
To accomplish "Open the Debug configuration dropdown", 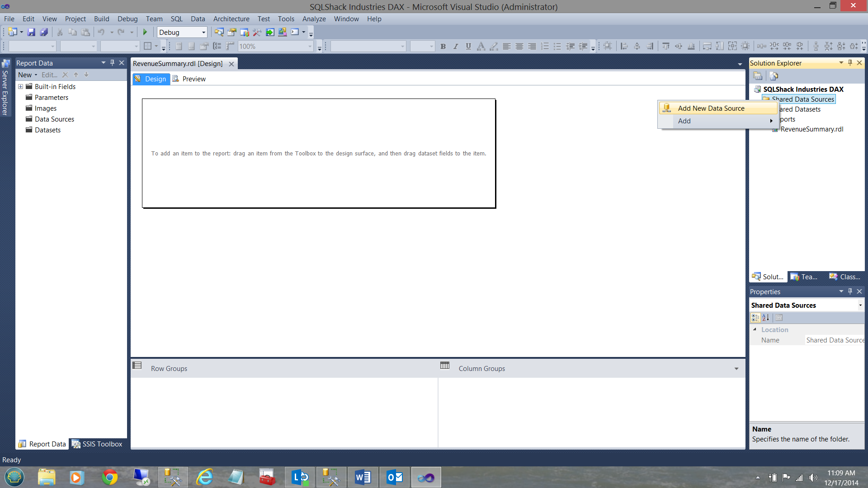I will (203, 32).
